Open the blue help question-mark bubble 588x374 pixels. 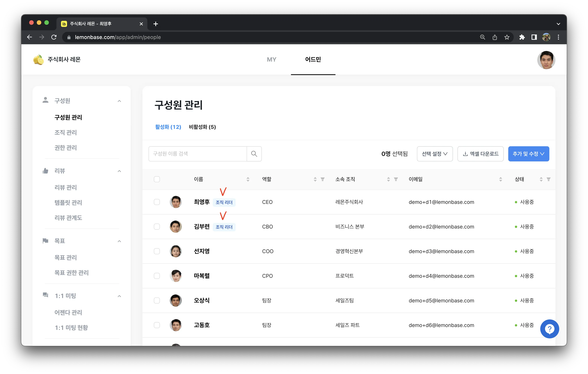pos(549,329)
